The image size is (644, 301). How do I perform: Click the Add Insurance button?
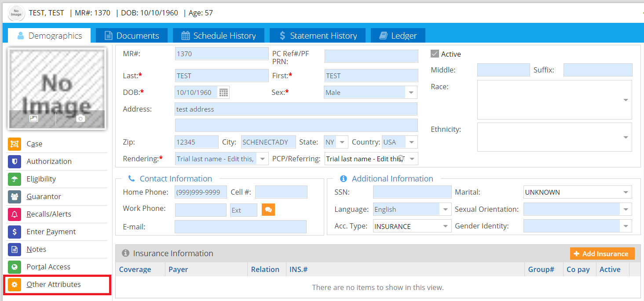602,254
